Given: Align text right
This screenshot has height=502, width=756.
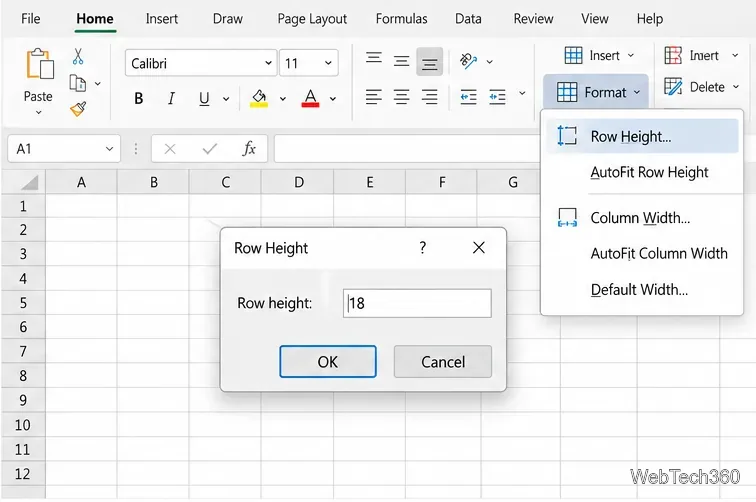Looking at the screenshot, I should coord(429,97).
